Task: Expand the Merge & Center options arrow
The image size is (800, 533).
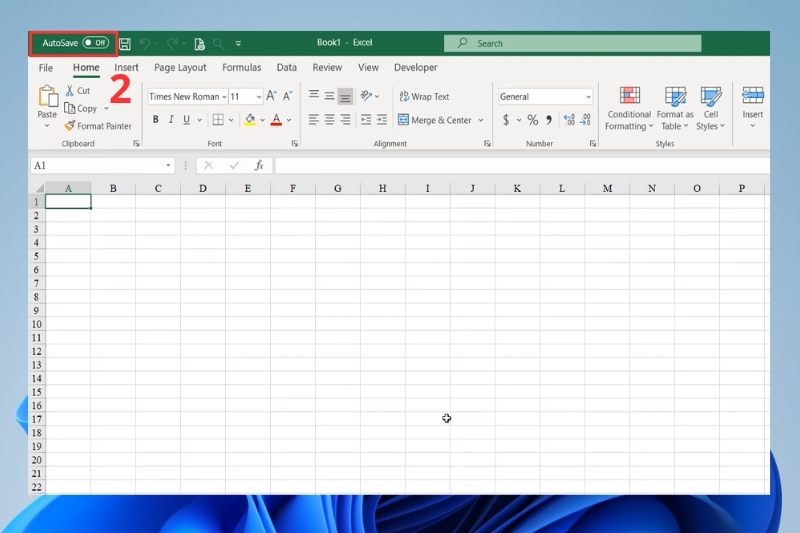Action: tap(481, 120)
